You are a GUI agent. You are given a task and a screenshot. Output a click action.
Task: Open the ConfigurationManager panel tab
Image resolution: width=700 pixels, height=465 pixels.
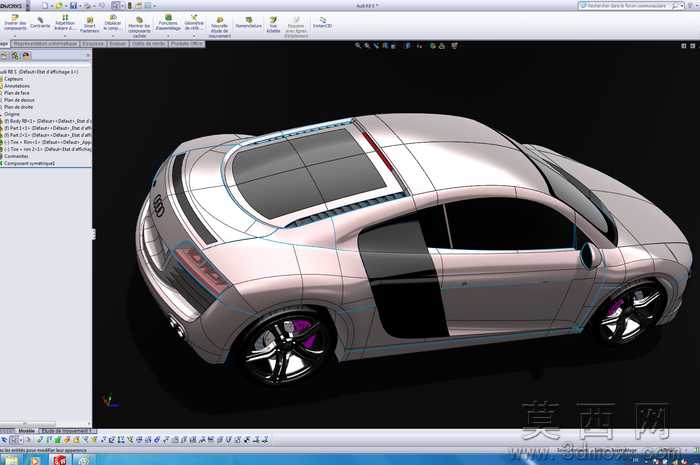pos(15,56)
